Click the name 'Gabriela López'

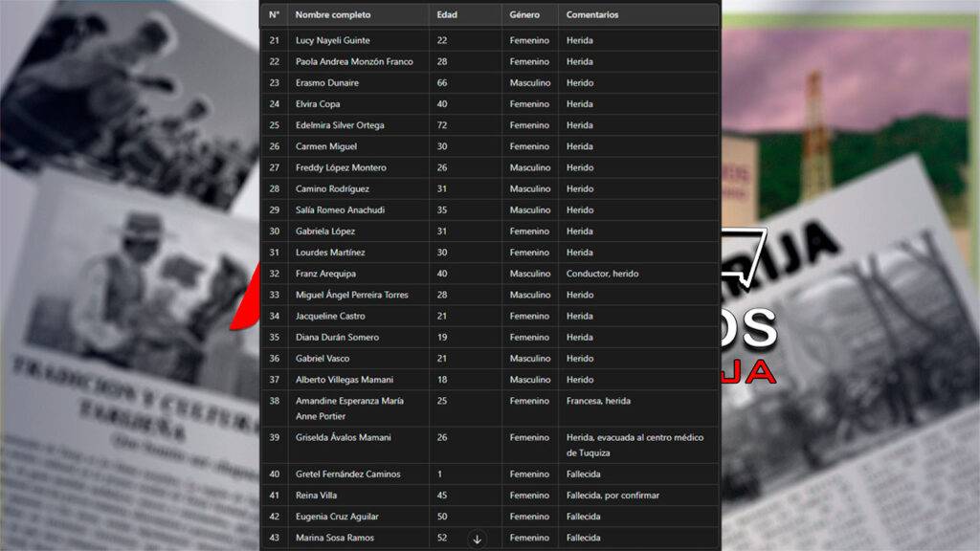(325, 231)
